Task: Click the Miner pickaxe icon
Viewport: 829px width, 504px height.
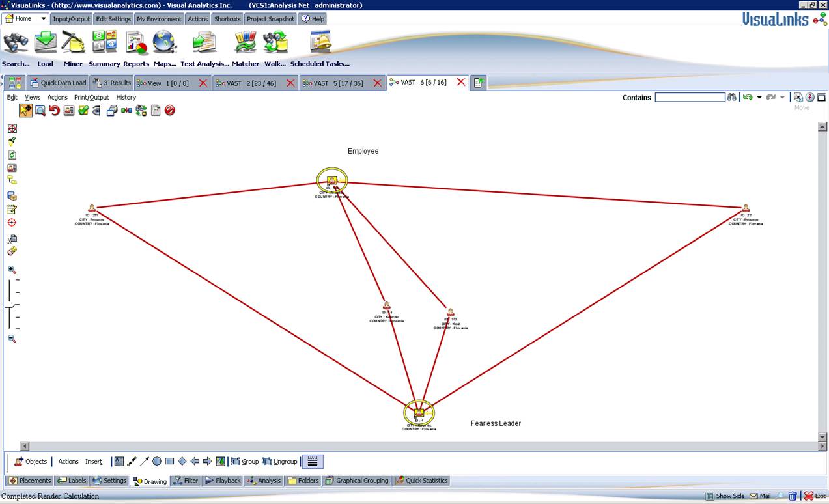Action: click(73, 44)
